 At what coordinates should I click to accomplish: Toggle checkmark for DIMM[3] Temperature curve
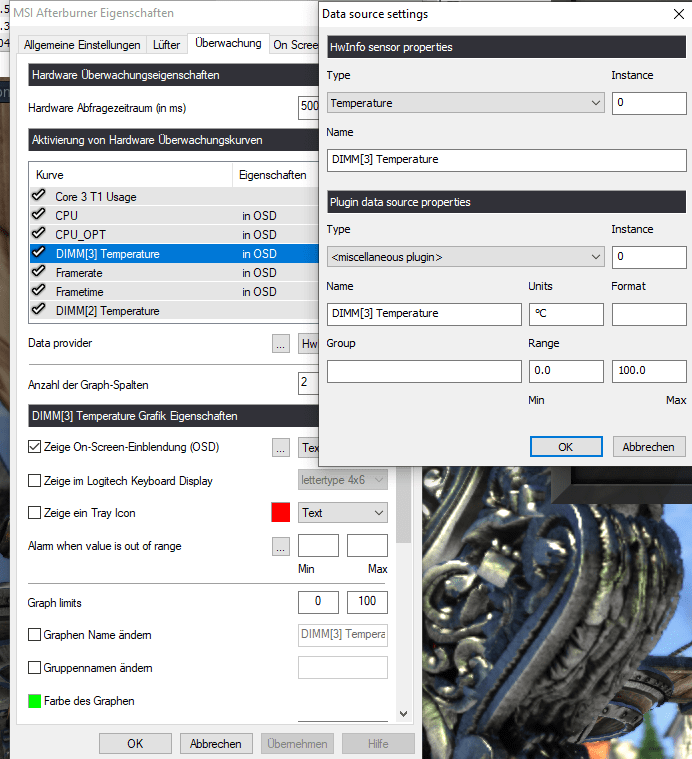point(38,252)
